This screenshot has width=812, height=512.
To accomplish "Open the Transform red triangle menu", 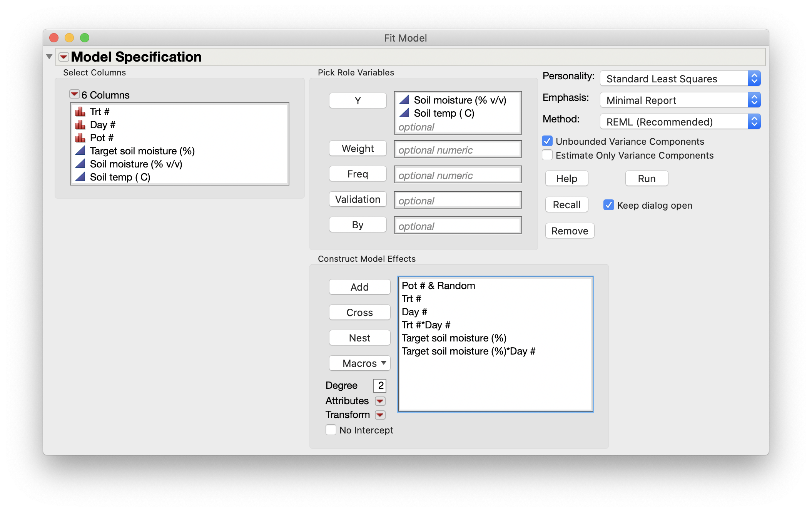I will point(380,415).
